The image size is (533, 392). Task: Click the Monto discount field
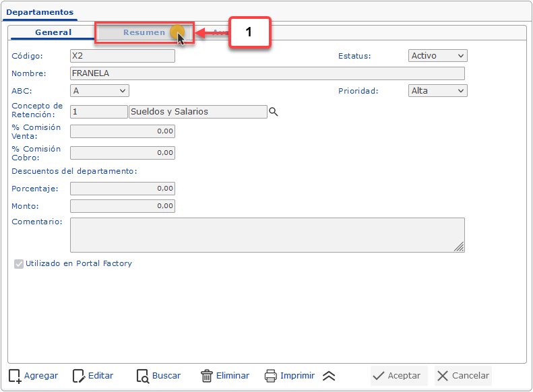(123, 206)
